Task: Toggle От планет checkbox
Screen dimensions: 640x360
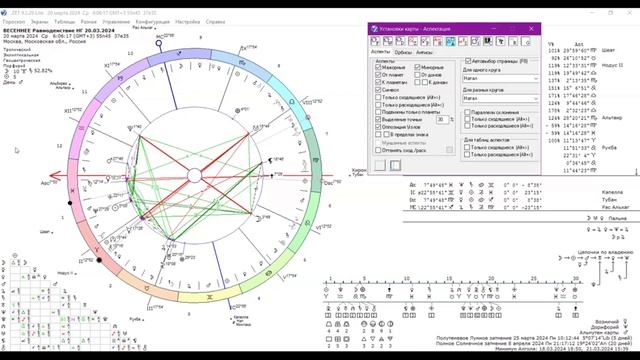Action: (x=378, y=75)
